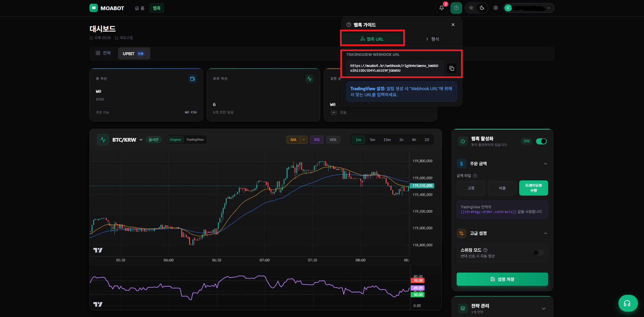644x317 pixels.
Task: Click the MOABOT logo icon
Action: pos(93,8)
